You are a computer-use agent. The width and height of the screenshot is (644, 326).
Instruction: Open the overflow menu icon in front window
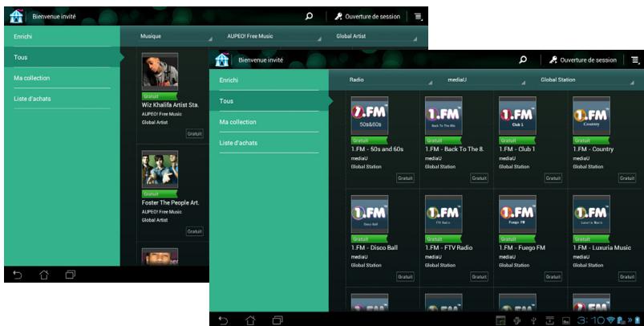click(x=635, y=60)
